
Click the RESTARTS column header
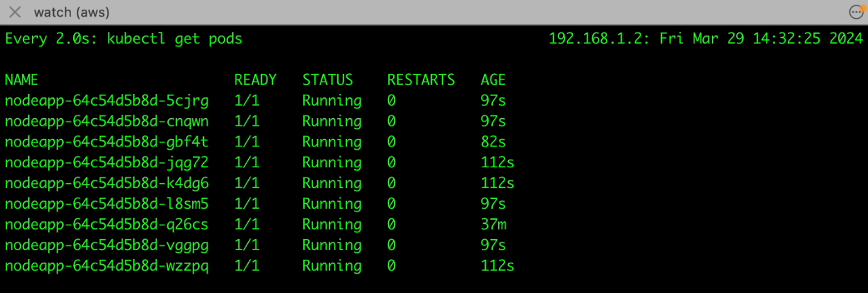[421, 80]
